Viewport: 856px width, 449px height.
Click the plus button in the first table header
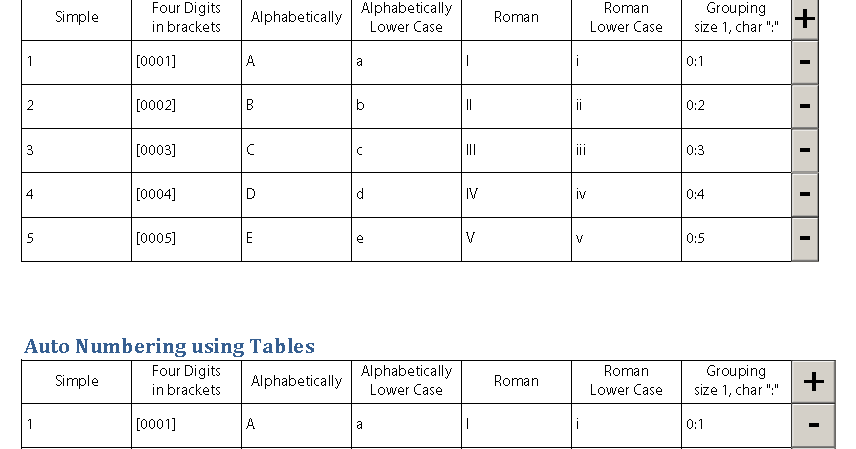(804, 18)
